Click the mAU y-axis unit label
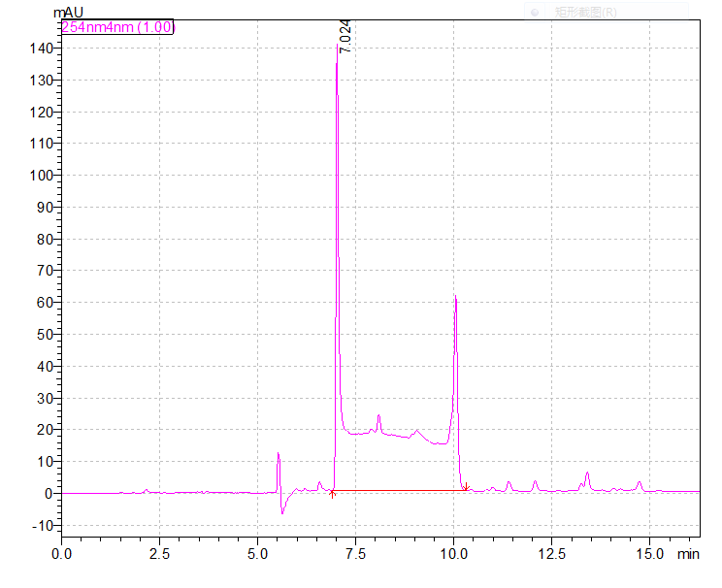 click(x=68, y=13)
